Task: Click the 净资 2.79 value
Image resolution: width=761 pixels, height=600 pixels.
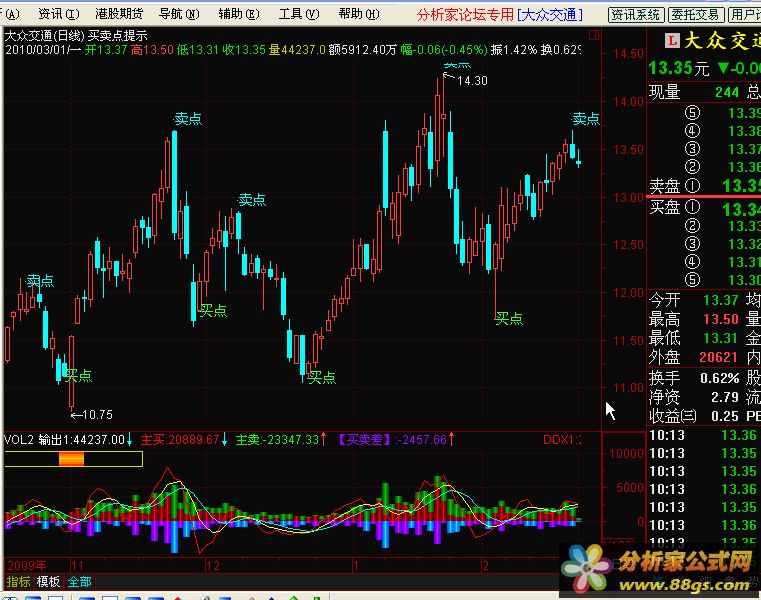Action: (x=724, y=397)
